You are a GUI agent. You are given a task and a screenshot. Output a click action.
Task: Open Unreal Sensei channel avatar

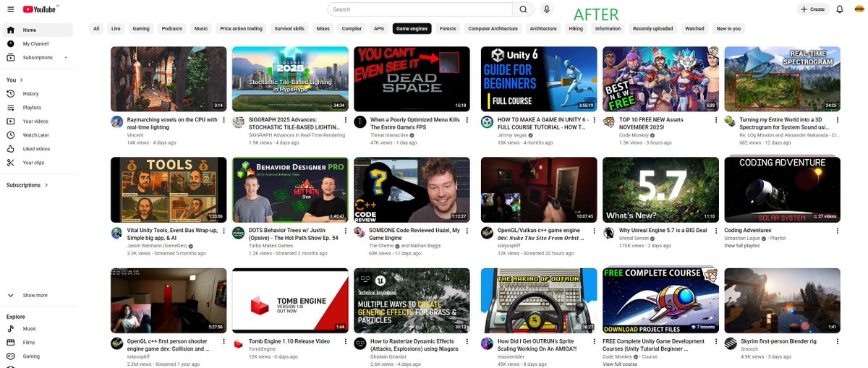[608, 232]
